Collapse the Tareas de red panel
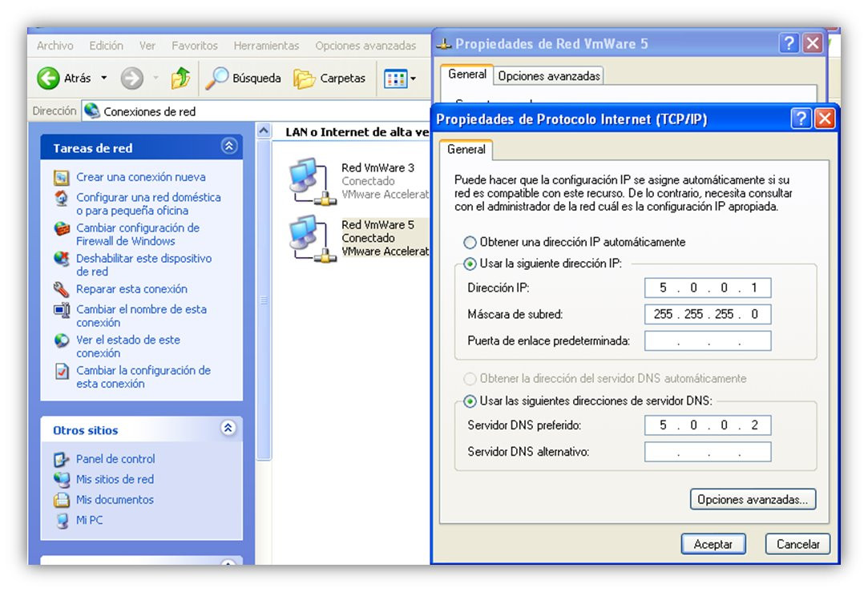Screen dimensions: 868x592 pos(229,146)
